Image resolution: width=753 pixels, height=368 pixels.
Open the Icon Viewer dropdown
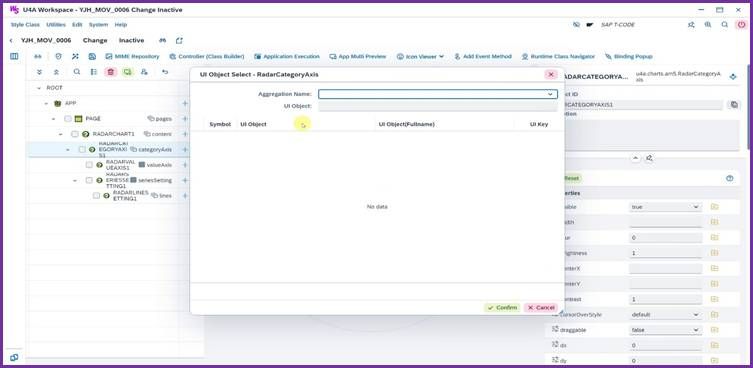pyautogui.click(x=420, y=56)
